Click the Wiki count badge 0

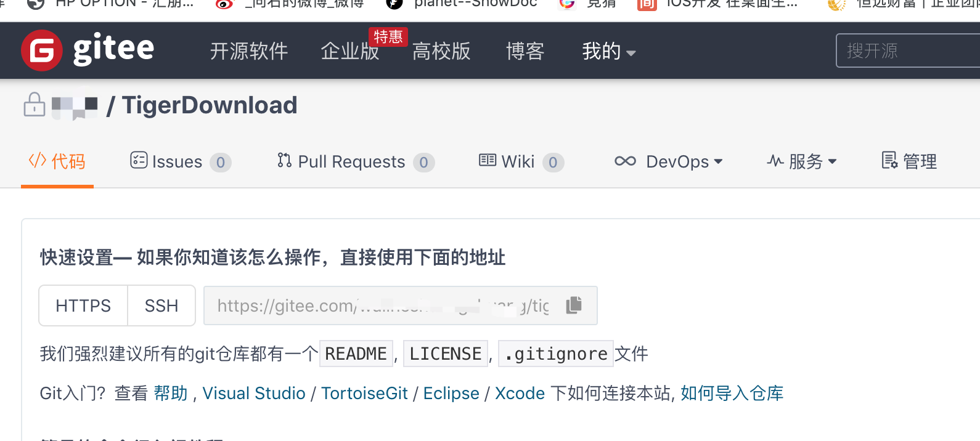click(x=553, y=163)
